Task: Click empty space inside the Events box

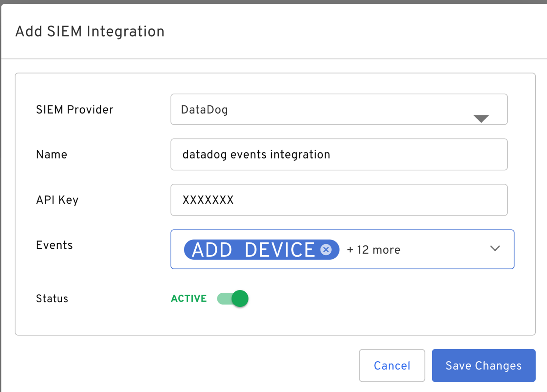Action: (x=443, y=249)
